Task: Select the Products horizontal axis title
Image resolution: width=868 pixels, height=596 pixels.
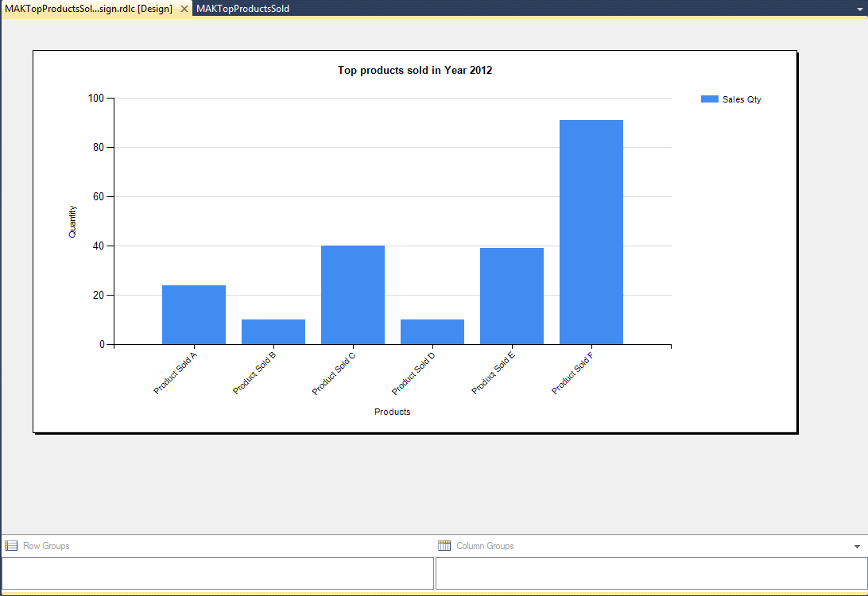Action: [392, 412]
